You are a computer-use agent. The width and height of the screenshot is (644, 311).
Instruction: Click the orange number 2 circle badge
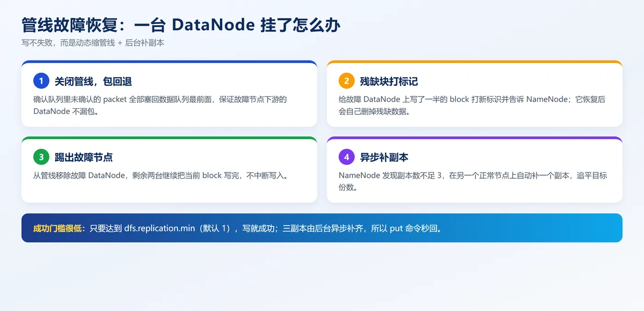click(x=347, y=81)
